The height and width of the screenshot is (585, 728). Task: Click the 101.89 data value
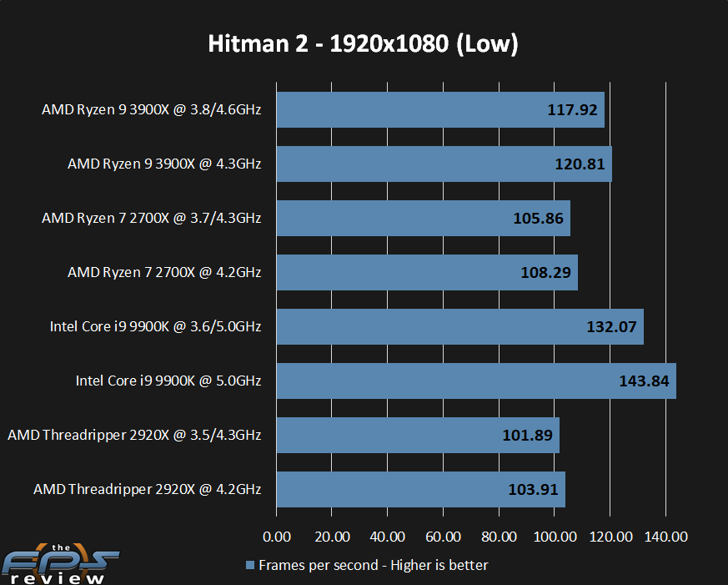click(527, 436)
